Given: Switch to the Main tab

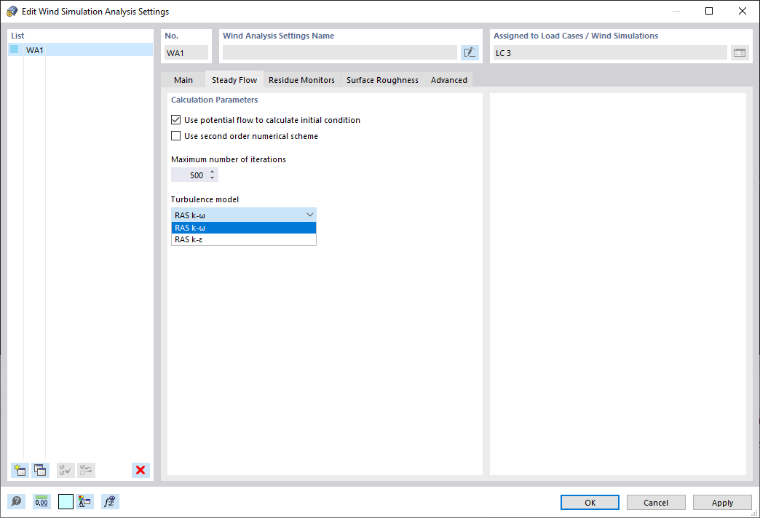Looking at the screenshot, I should (183, 80).
